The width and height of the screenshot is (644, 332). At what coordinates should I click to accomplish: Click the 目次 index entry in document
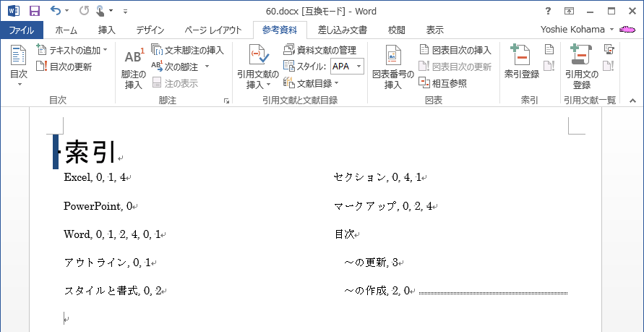tap(344, 234)
